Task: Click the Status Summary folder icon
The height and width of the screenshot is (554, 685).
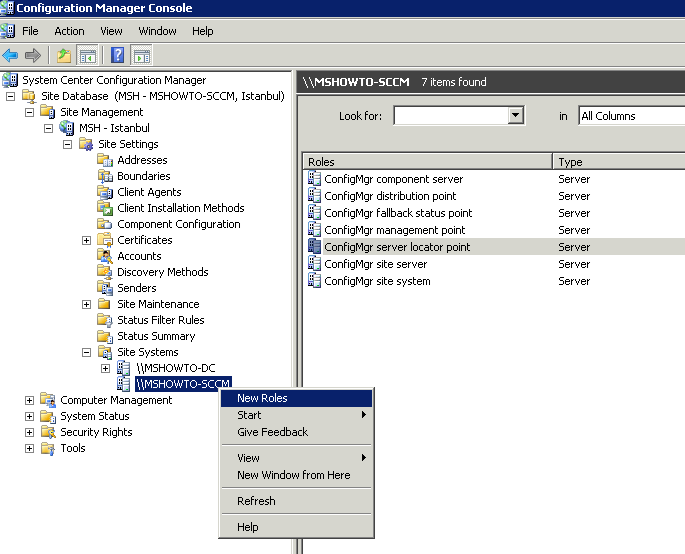Action: tap(105, 336)
